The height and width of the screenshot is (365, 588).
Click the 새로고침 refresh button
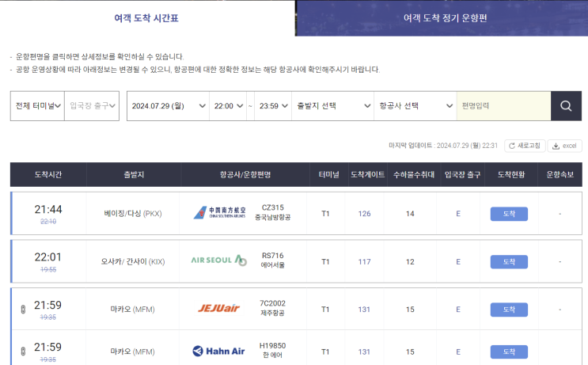point(525,146)
